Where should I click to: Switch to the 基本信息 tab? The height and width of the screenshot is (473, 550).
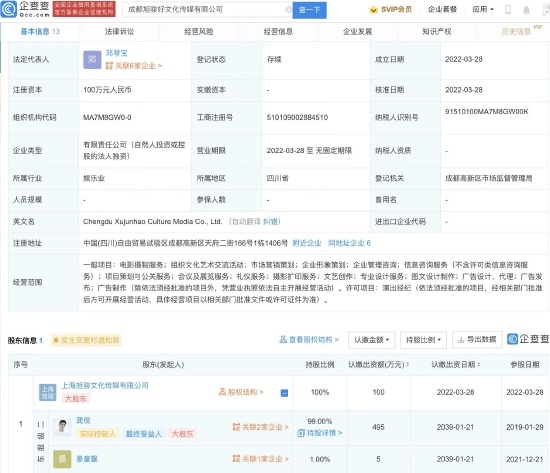tap(40, 32)
